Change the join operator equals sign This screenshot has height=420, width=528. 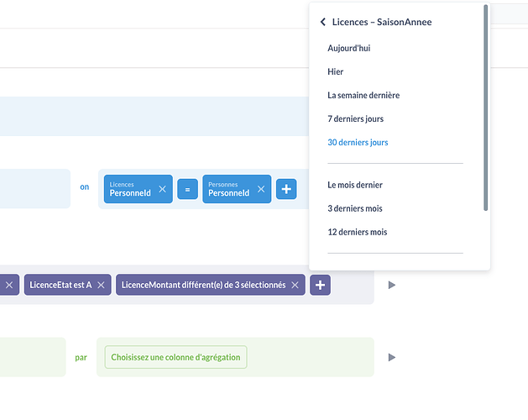tap(187, 189)
